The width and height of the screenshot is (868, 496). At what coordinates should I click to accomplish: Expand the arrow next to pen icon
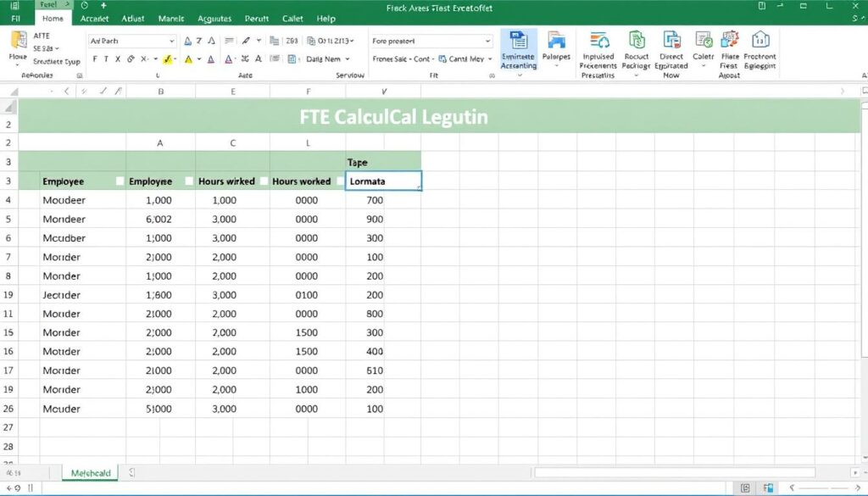(259, 41)
